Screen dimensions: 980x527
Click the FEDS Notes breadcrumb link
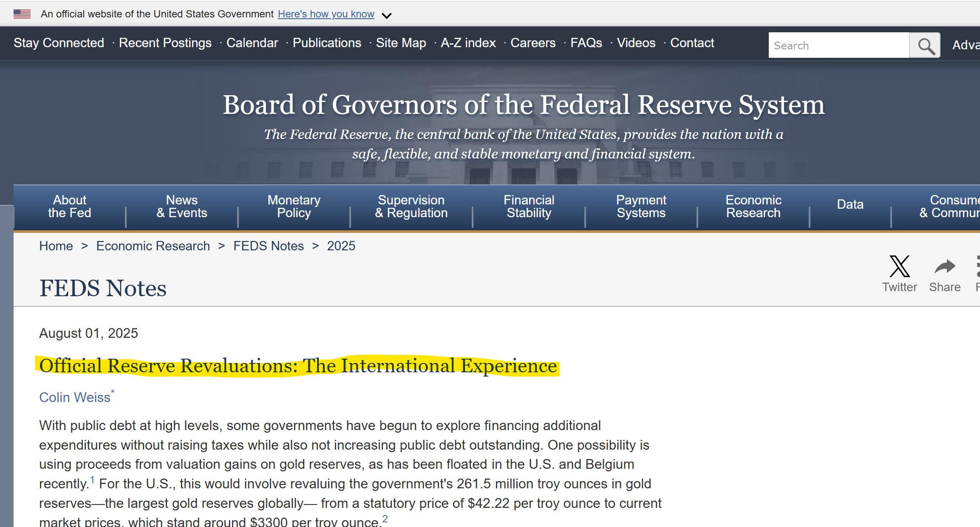pos(269,246)
